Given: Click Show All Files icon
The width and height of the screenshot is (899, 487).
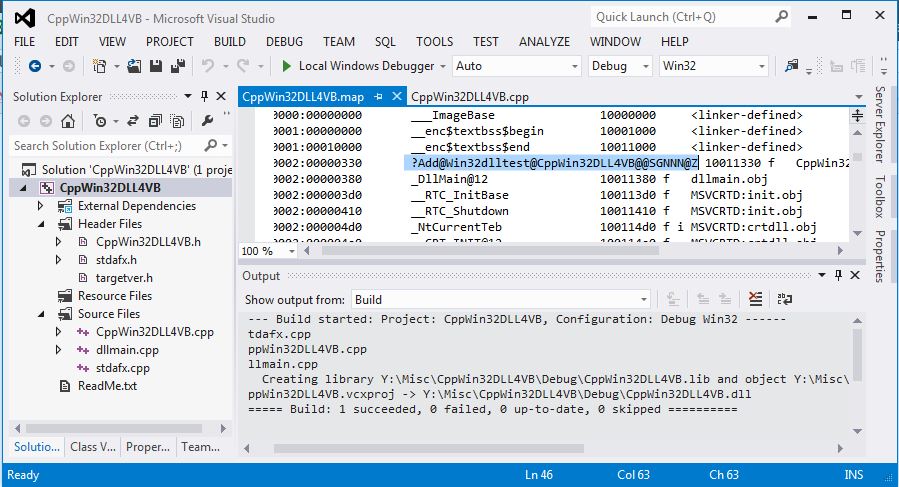Looking at the screenshot, I should pyautogui.click(x=177, y=121).
